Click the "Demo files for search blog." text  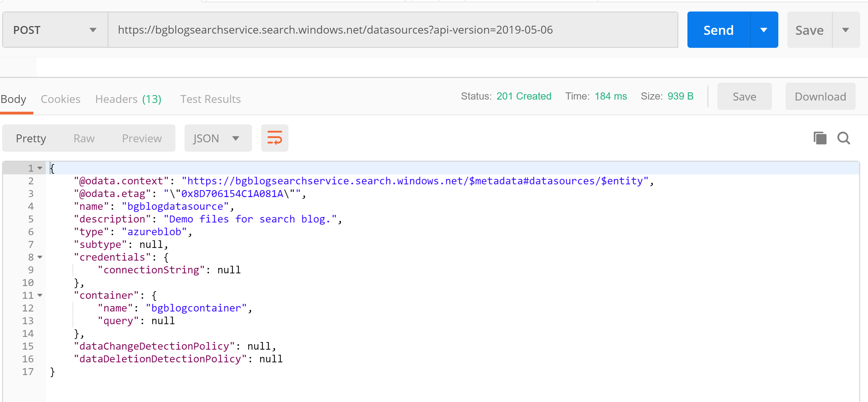tap(250, 219)
